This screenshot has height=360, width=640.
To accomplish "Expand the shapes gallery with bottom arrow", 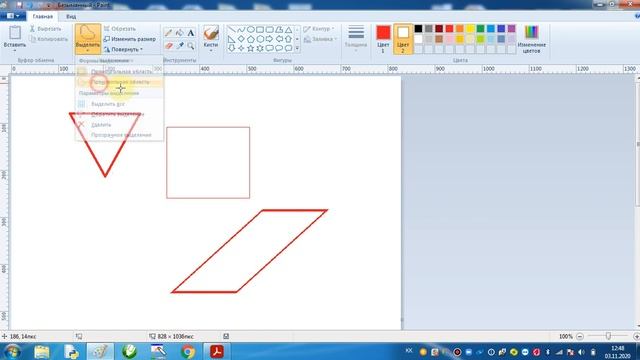I will coord(297,49).
